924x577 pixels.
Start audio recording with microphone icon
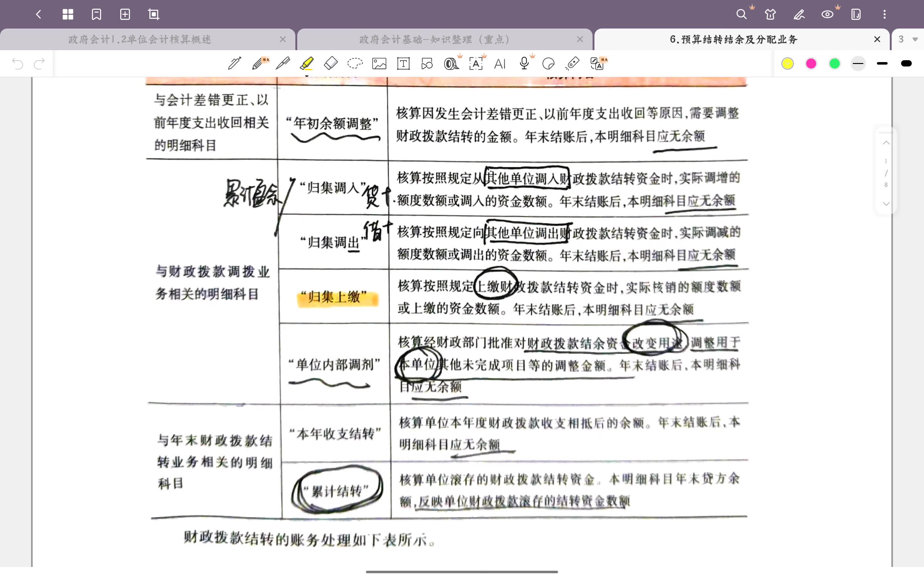click(x=524, y=63)
